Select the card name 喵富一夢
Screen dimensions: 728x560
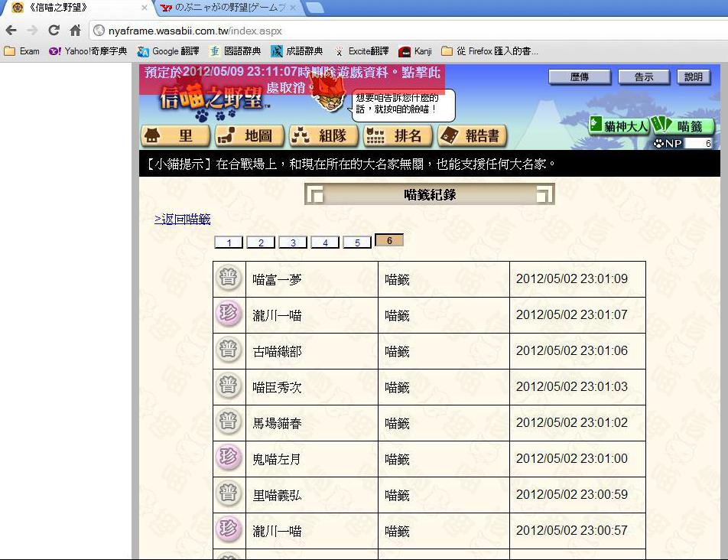click(x=277, y=279)
